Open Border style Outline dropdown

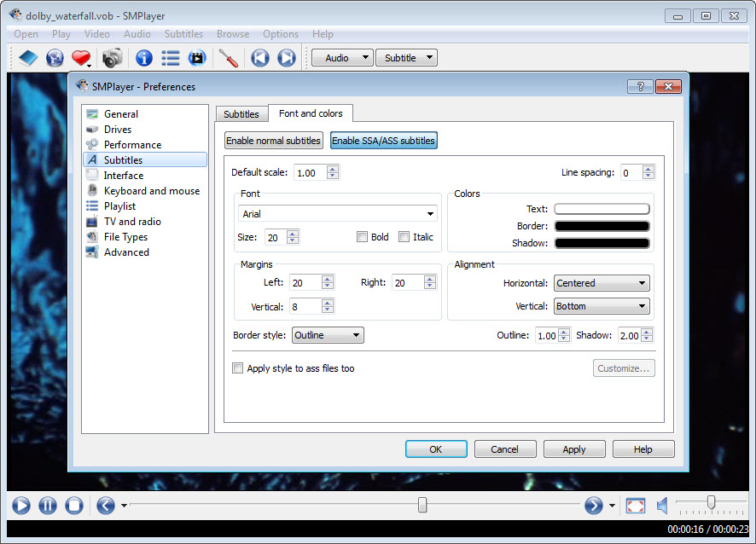328,335
